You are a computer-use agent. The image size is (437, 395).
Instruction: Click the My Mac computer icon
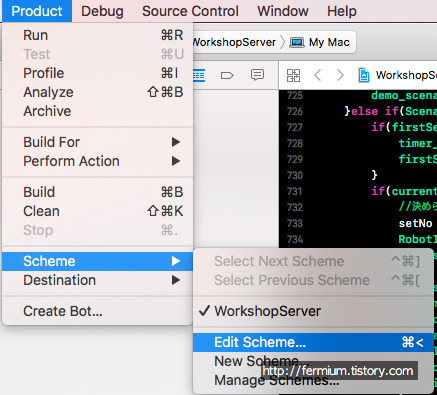click(297, 42)
